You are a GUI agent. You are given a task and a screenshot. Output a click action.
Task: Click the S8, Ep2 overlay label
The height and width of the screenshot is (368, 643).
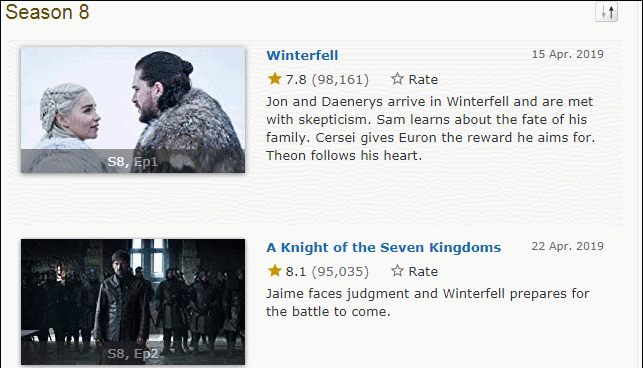[132, 354]
